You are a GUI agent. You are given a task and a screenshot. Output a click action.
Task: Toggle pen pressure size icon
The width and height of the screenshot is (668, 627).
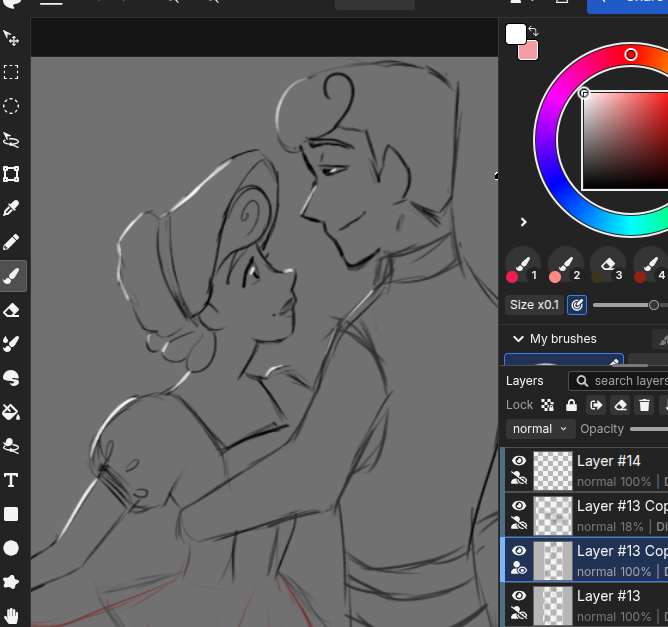(x=577, y=305)
